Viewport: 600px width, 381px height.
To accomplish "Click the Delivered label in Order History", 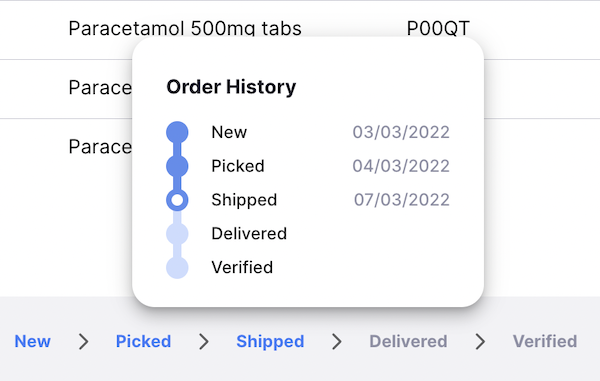I will coord(249,233).
